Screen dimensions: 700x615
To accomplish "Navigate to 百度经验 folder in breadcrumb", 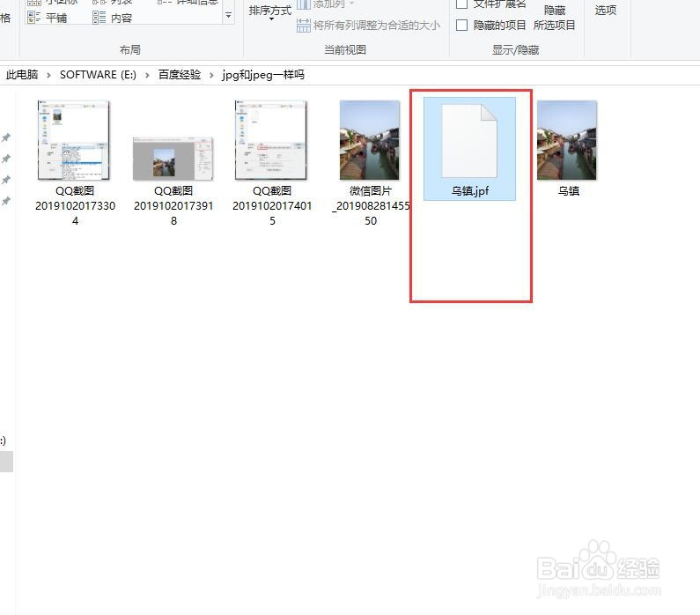I will (x=180, y=75).
